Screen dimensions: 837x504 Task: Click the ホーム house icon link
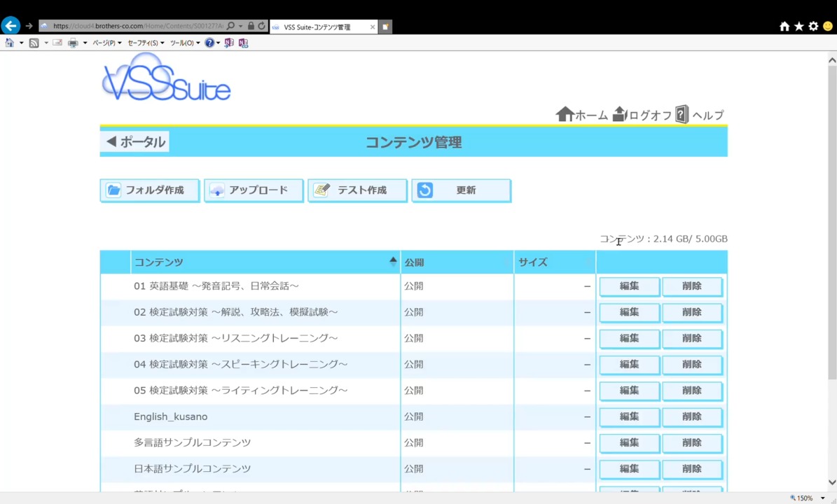581,114
